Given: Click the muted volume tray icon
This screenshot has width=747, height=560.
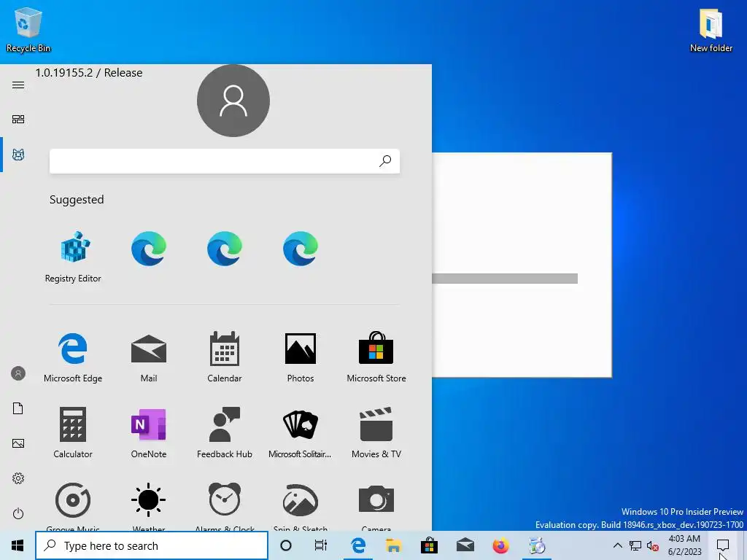Looking at the screenshot, I should pyautogui.click(x=653, y=545).
